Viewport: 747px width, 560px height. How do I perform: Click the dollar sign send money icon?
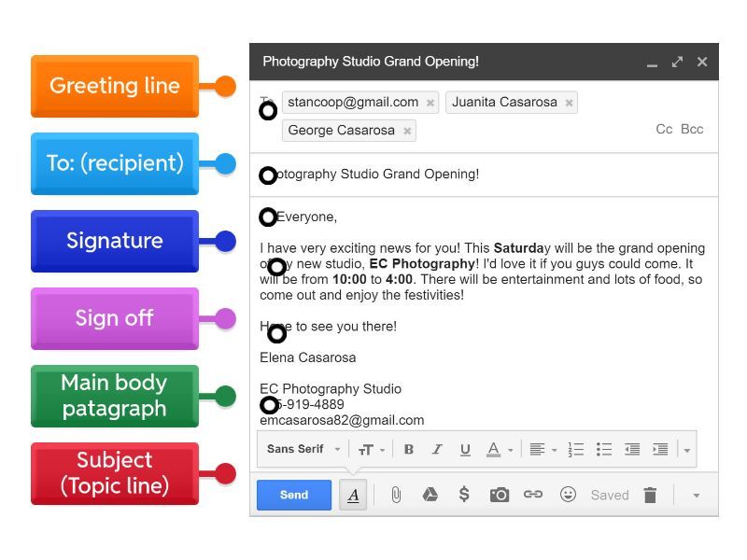pos(464,495)
